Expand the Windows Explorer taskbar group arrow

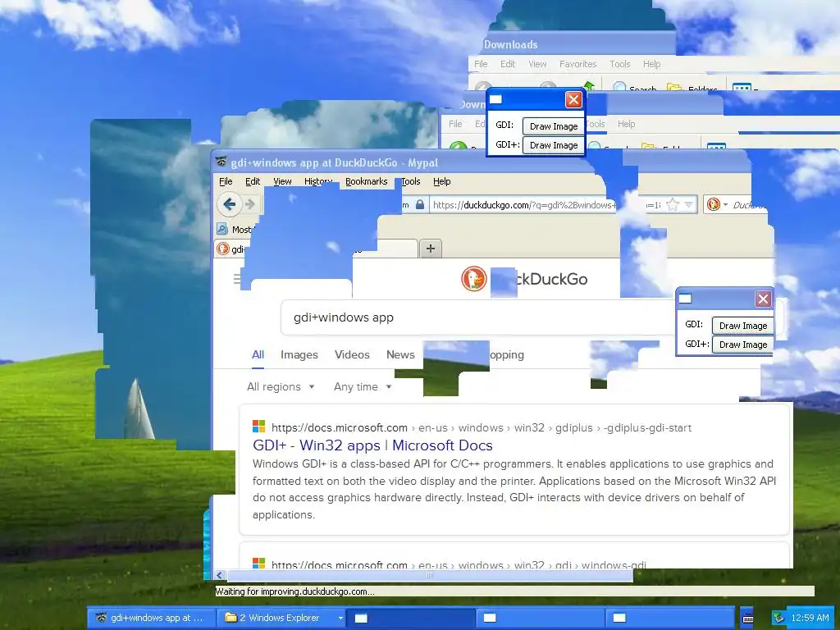coord(340,619)
